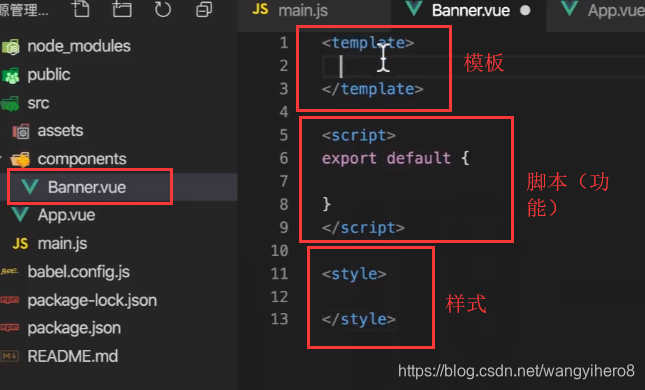
Task: Click the JS icon on main.js tab
Action: [x=260, y=9]
